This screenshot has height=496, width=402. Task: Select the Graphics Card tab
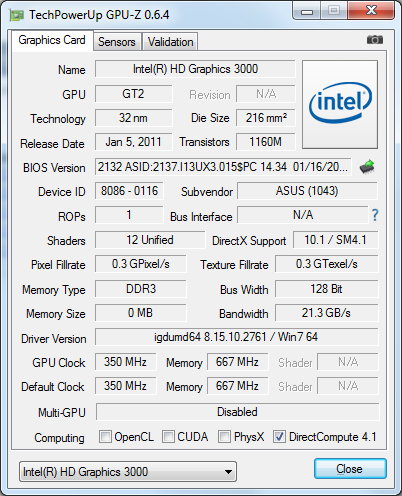tap(52, 40)
